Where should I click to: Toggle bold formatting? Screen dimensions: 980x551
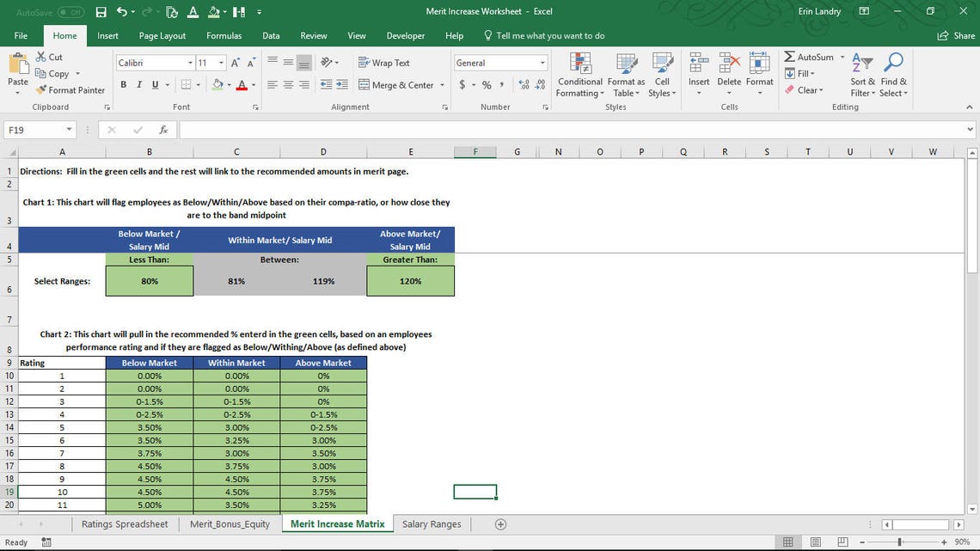(123, 85)
